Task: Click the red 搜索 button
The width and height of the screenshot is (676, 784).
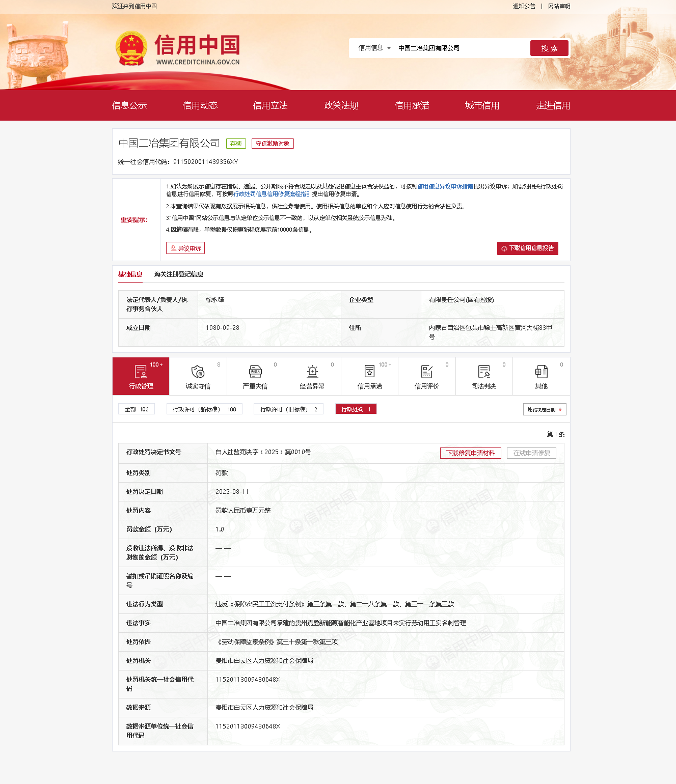Action: coord(549,48)
